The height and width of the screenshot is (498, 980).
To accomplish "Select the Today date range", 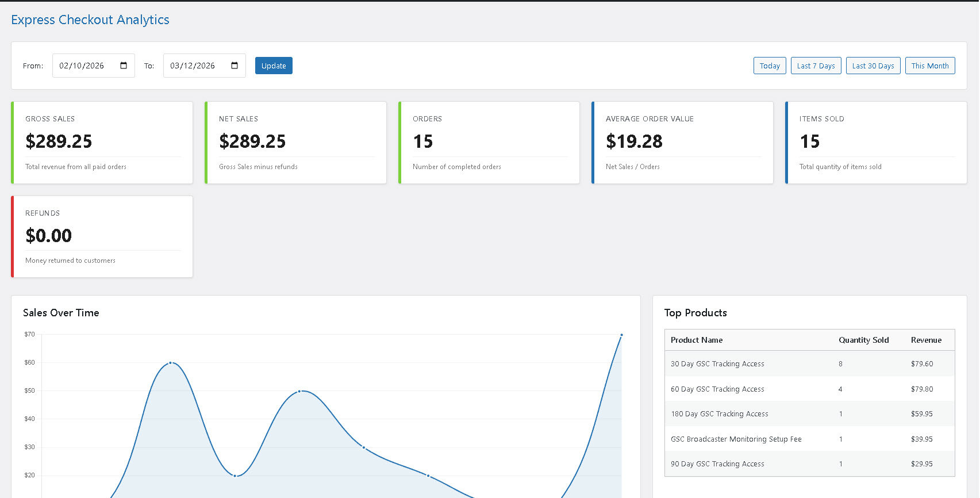I will (x=770, y=66).
